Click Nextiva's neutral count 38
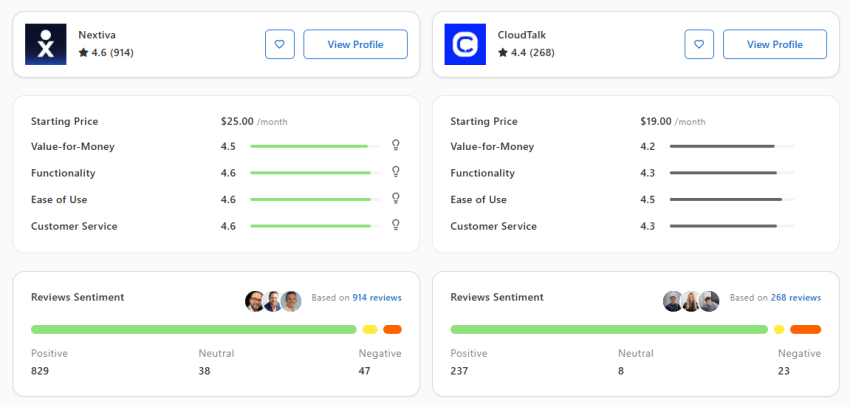This screenshot has width=850, height=407. click(x=204, y=371)
